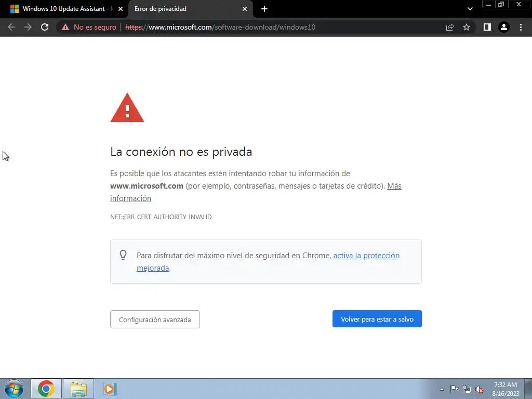This screenshot has height=399, width=532.
Task: Click the 'Configuración avanzada' button
Action: (155, 320)
